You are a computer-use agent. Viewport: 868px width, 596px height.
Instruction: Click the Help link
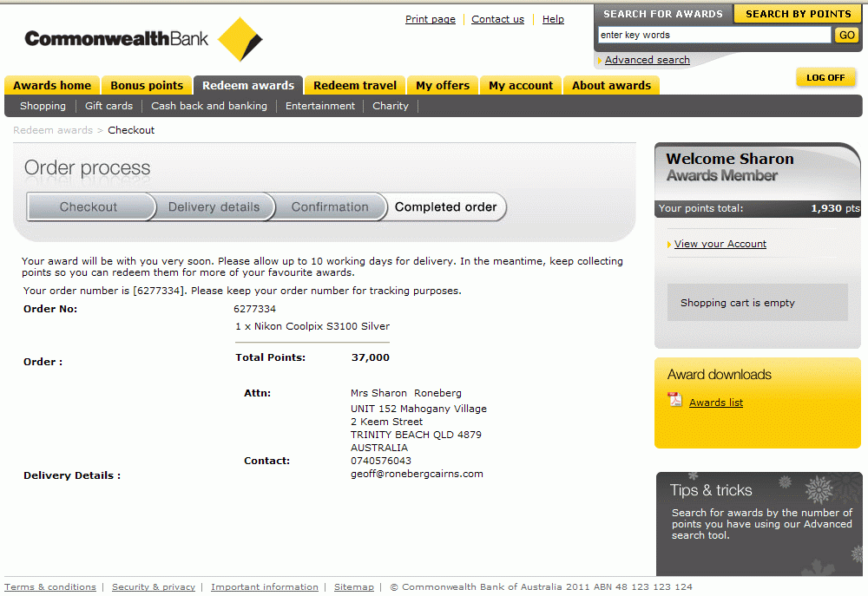coord(553,19)
